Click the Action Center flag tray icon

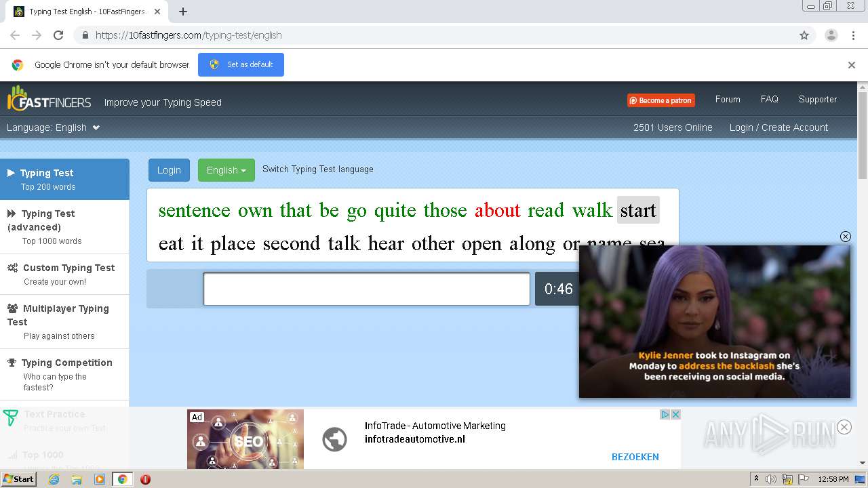point(804,479)
